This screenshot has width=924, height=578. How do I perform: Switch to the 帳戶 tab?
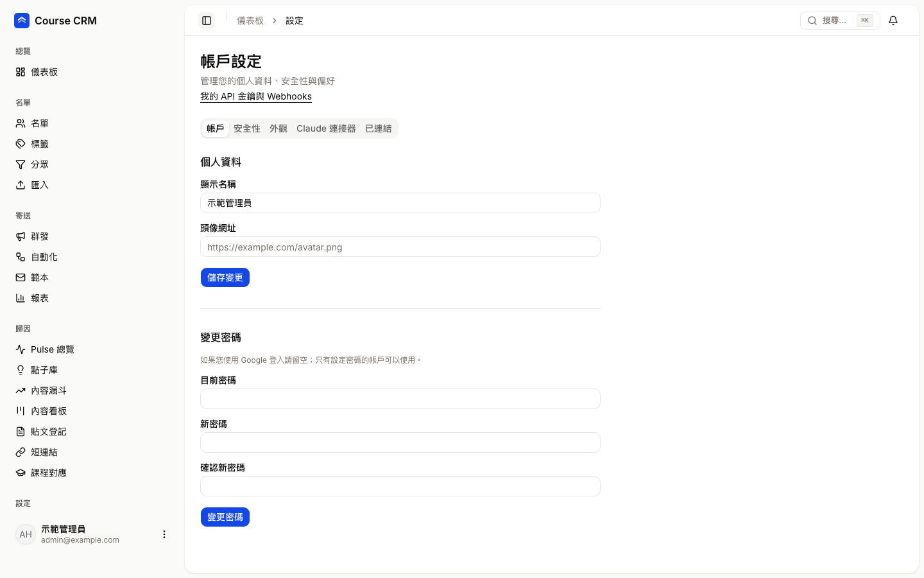click(216, 128)
